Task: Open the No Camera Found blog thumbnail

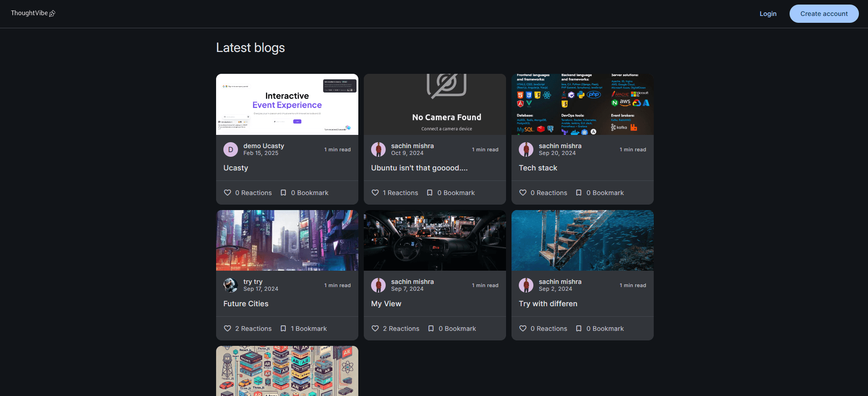Action: 435,104
